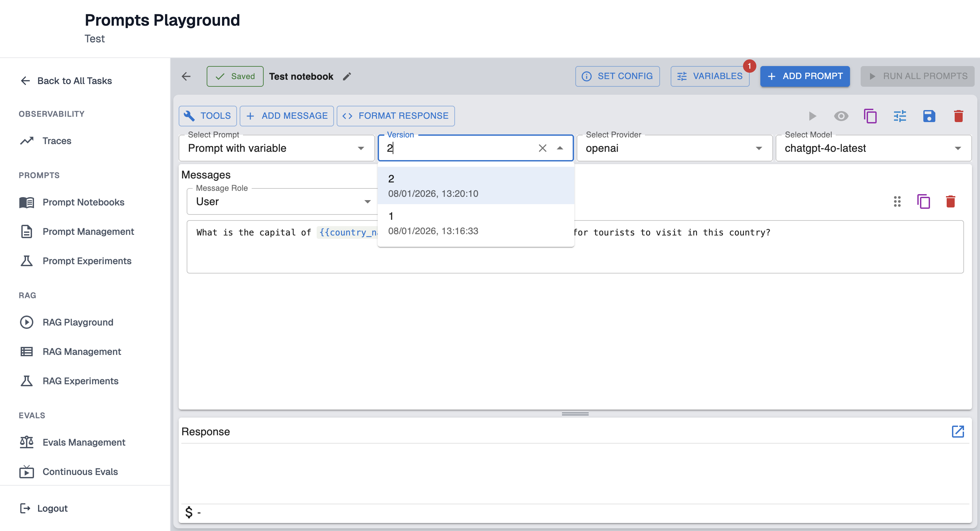Viewport: 980px width, 531px height.
Task: Open Prompt Management in the sidebar
Action: tap(88, 231)
